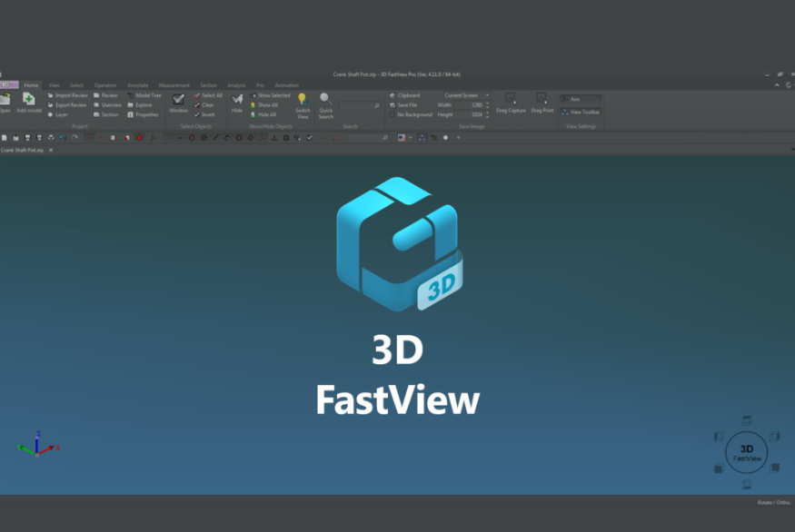
Task: Choose Export Review in Project group
Action: (x=67, y=105)
